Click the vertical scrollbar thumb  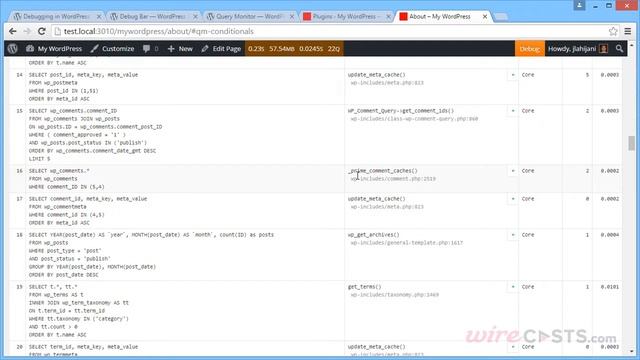pos(631,143)
